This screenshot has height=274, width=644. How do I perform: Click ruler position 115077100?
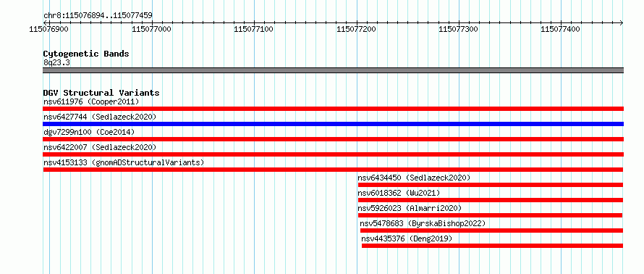(x=254, y=29)
